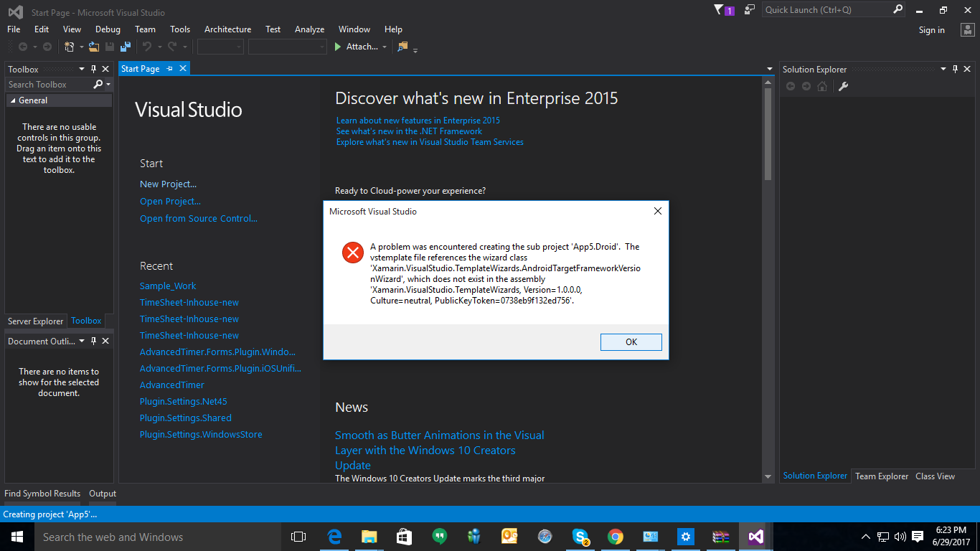Click the Toolbox search magnifier icon
This screenshot has width=980, height=551.
(x=98, y=85)
